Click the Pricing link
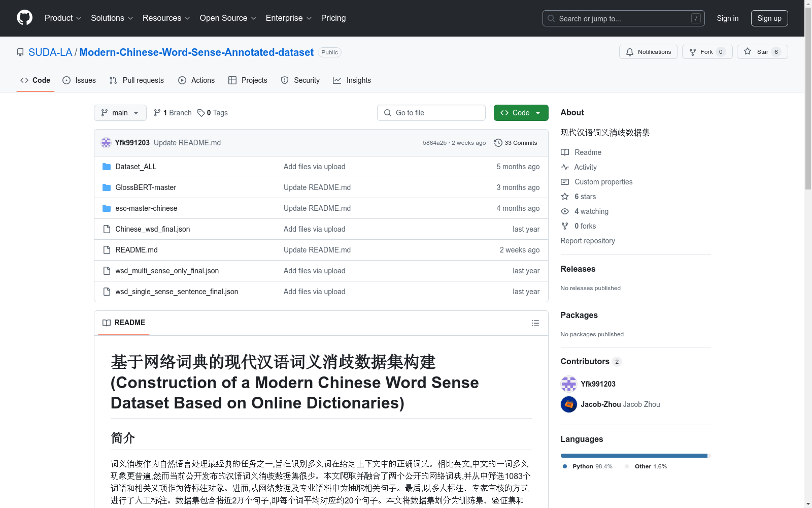 (x=333, y=18)
